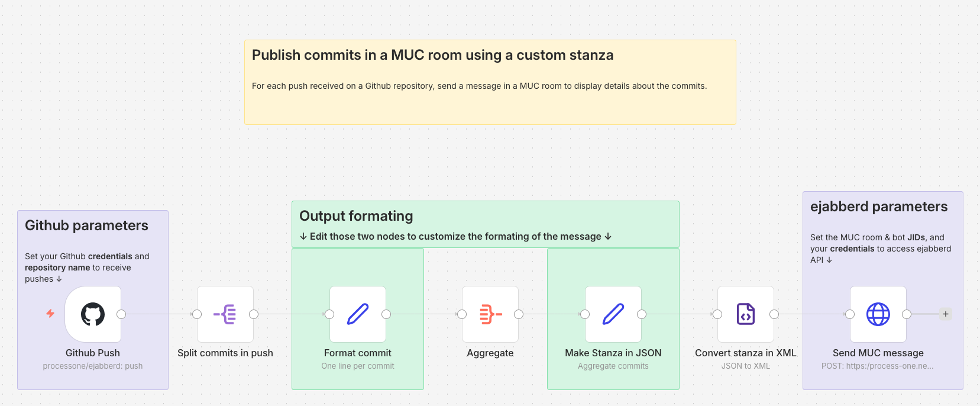
Task: Click the output connector of Aggregate node
Action: 519,314
